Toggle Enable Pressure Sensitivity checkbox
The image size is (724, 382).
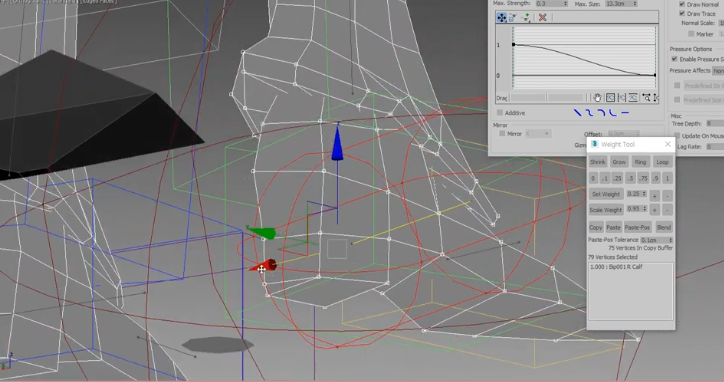pos(675,59)
